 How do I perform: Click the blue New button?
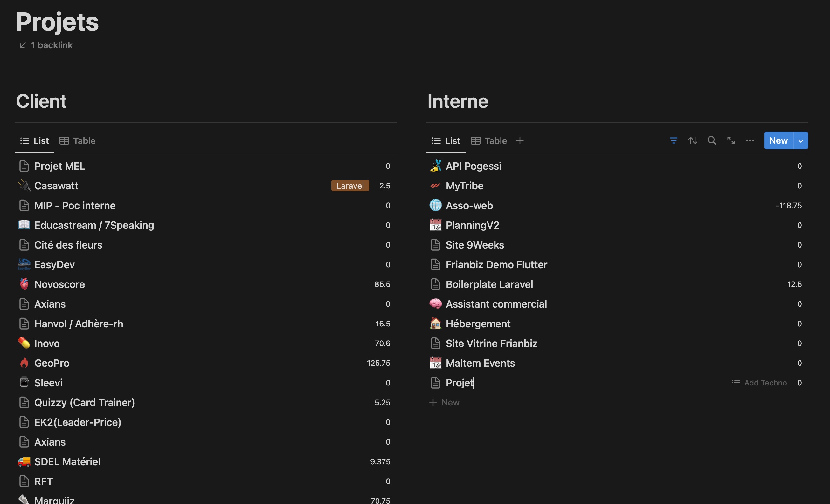778,140
